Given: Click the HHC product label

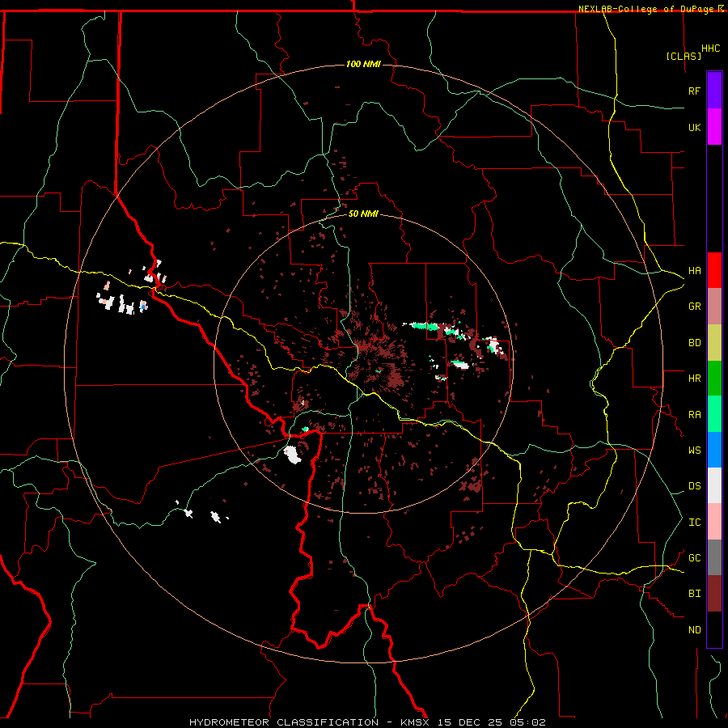Looking at the screenshot, I should [710, 49].
